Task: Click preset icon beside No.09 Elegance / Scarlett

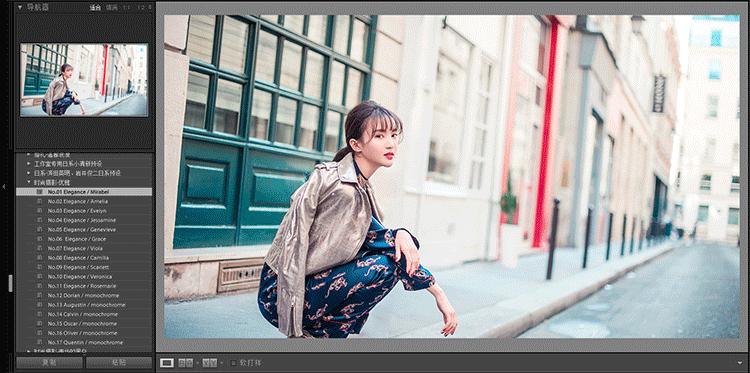Action: pyautogui.click(x=40, y=267)
